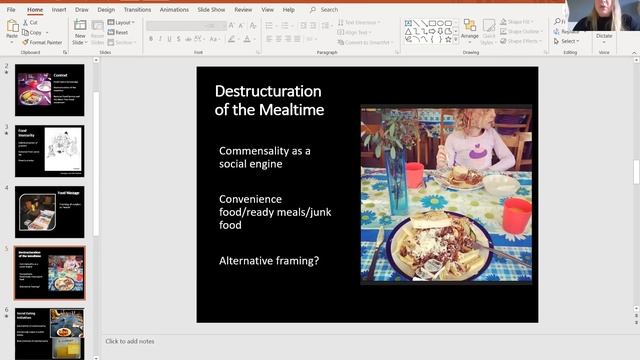Choose the straight line shape
Screen dimensions: 640x360
point(416,23)
